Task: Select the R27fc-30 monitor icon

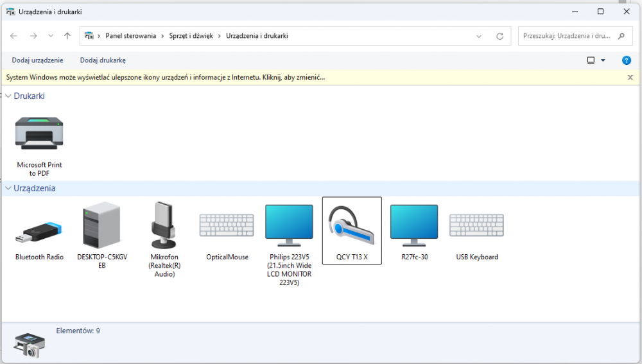Action: click(413, 226)
